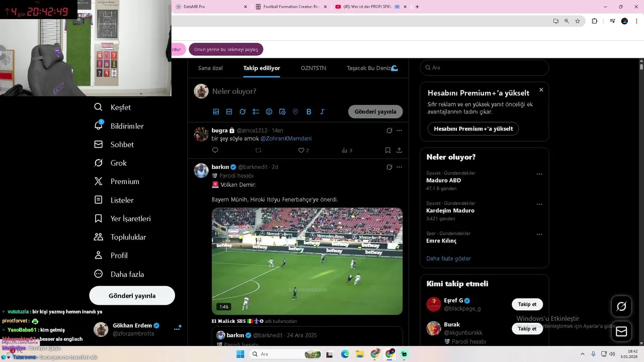
Task: Click the large sidebar Gönderi yayınla button
Action: pos(132,296)
